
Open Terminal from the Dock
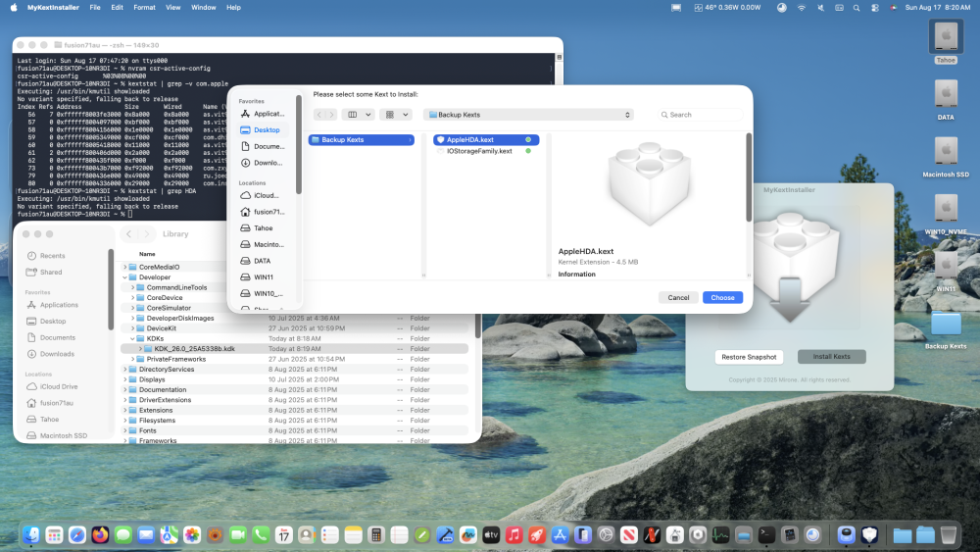(x=766, y=534)
